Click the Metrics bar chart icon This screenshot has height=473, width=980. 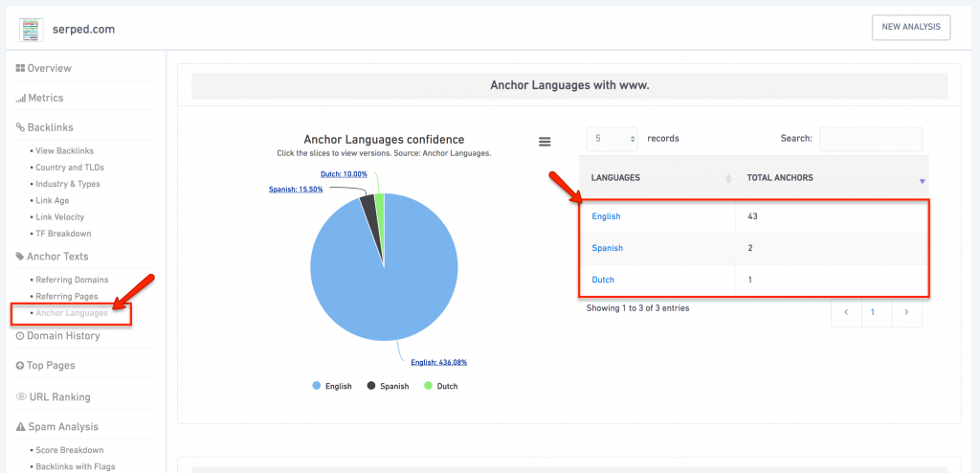coord(21,99)
